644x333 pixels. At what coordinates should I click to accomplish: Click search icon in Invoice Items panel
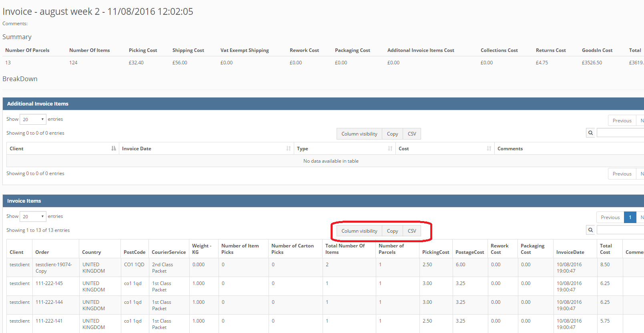pos(590,230)
